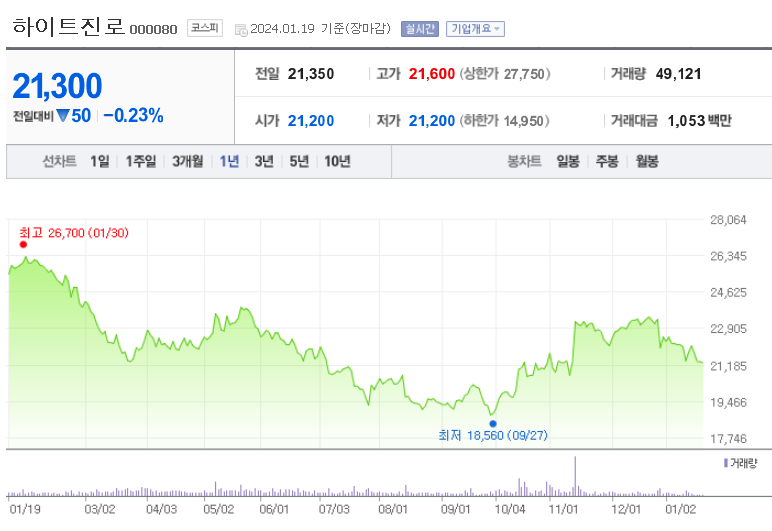Click the 고가 value 21,600

(x=432, y=74)
